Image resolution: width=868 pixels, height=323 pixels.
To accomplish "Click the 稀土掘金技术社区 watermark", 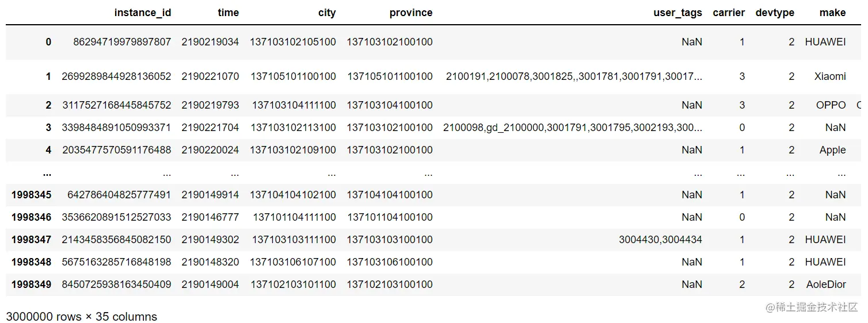I will [x=812, y=307].
